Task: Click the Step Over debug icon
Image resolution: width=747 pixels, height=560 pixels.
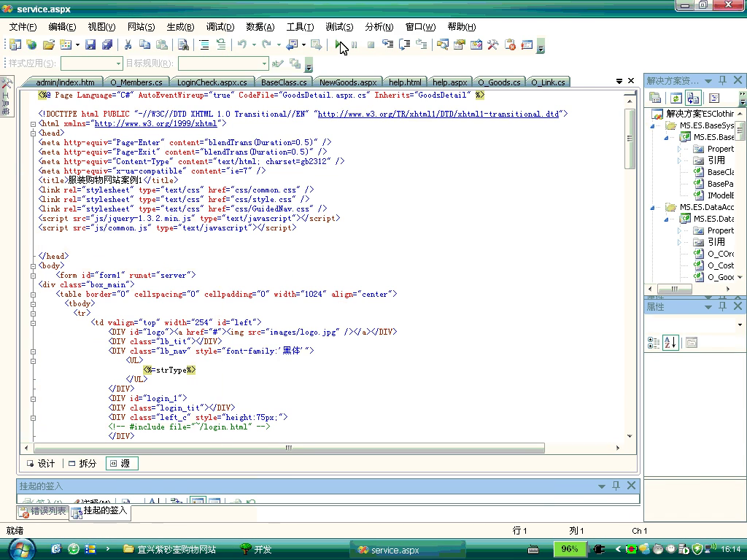Action: 404,44
